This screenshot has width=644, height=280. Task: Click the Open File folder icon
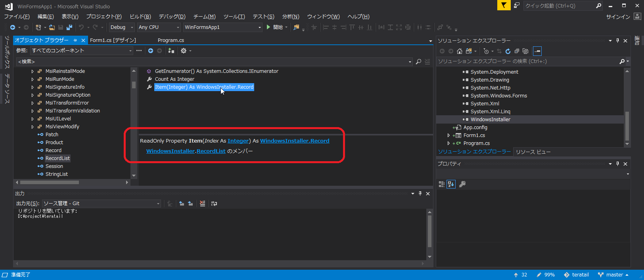52,27
